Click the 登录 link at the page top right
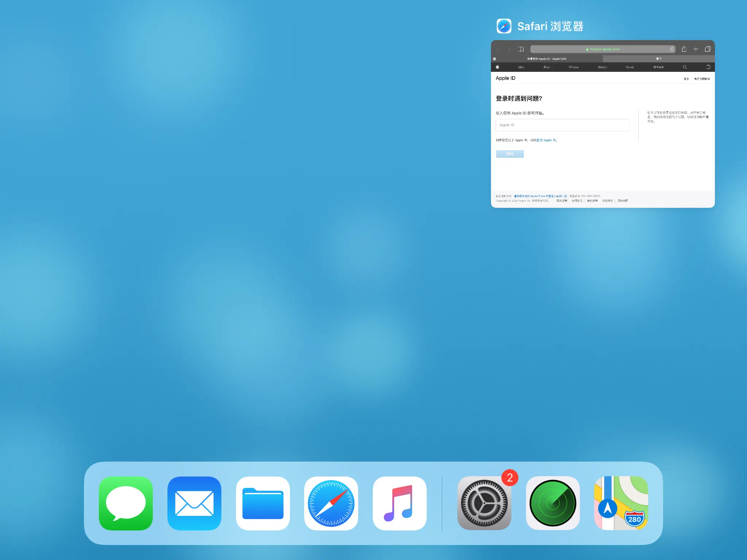Screen dimensions: 747x560 point(686,79)
